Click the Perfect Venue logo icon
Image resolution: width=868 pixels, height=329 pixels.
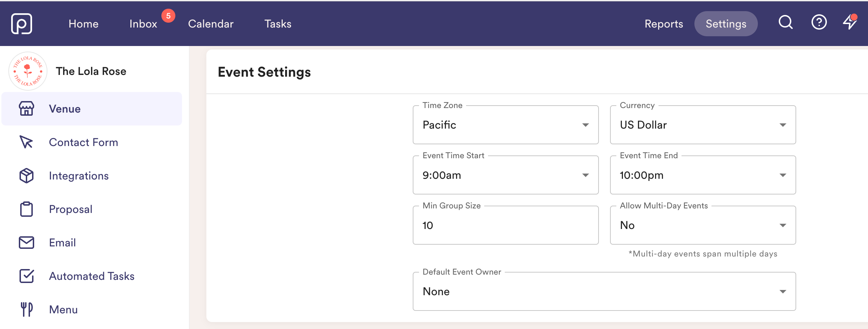[x=22, y=24]
